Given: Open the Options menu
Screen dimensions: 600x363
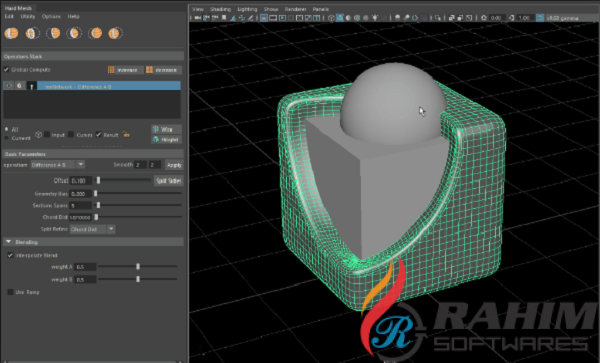Looking at the screenshot, I should point(51,16).
